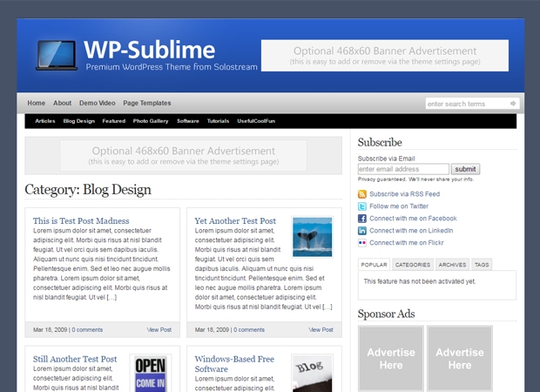Click the Flickr dots icon
This screenshot has width=540, height=392.
[362, 242]
